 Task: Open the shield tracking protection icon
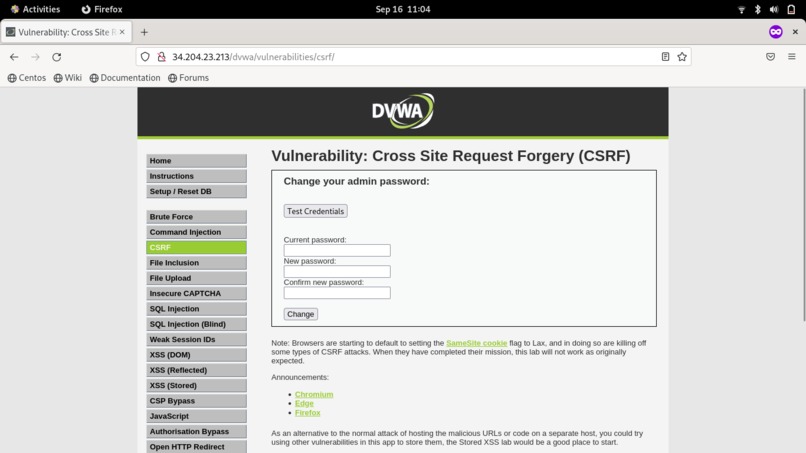point(145,57)
